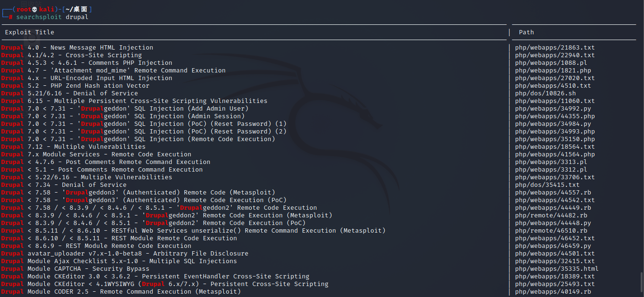Click the 'Attachment mod_mime' Remote Command Execution title
Screen dimensions: 644x297
coord(113,71)
